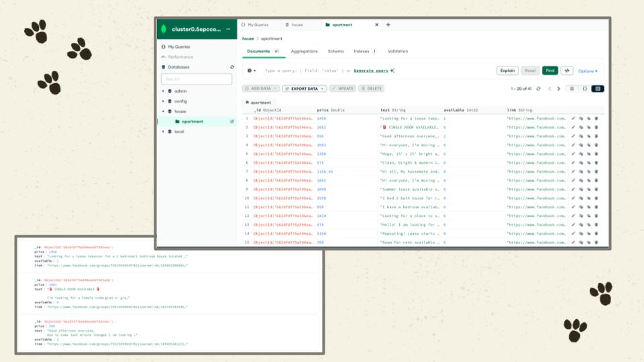Viewport: 644px width, 362px height.
Task: Clone document in row 3
Action: coord(589,136)
